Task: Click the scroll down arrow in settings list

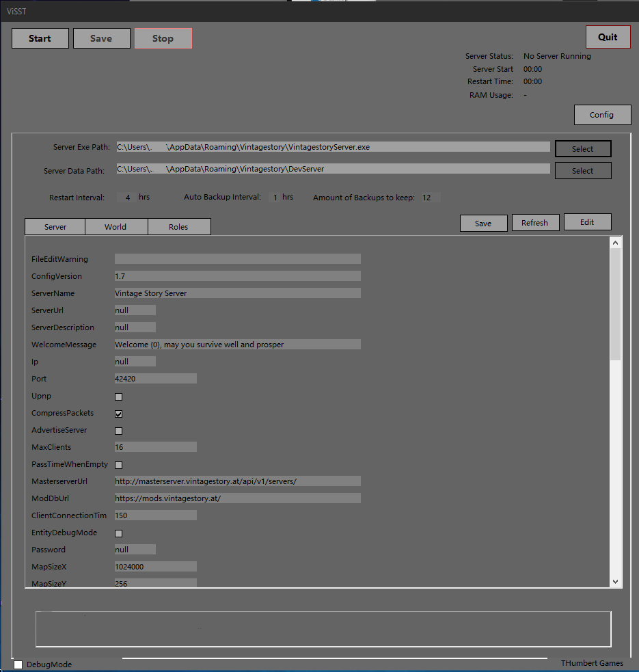Action: 615,581
